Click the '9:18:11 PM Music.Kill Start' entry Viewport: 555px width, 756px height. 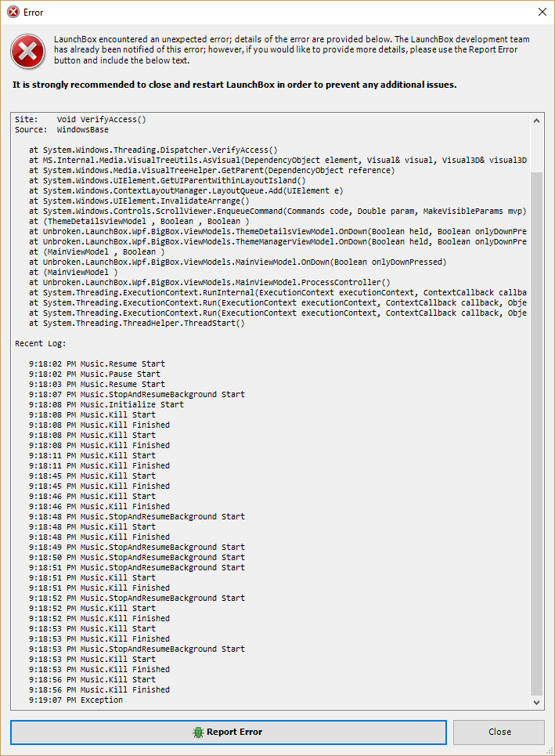[x=92, y=455]
